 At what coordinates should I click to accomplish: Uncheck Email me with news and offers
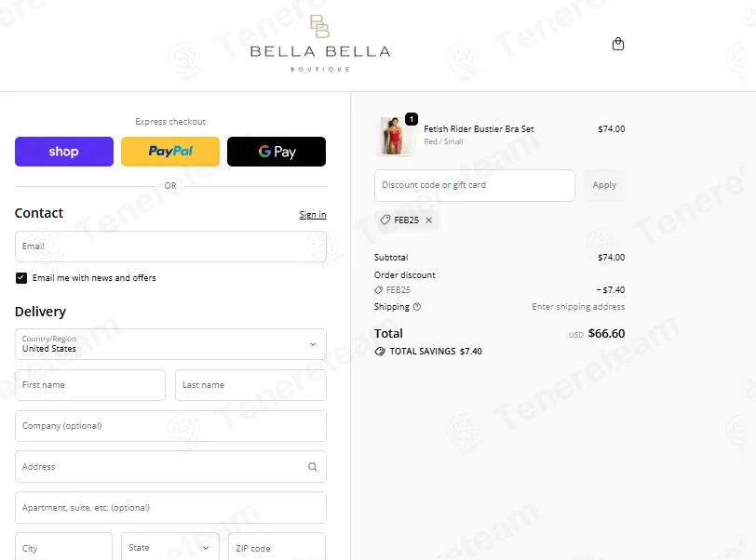coord(21,277)
